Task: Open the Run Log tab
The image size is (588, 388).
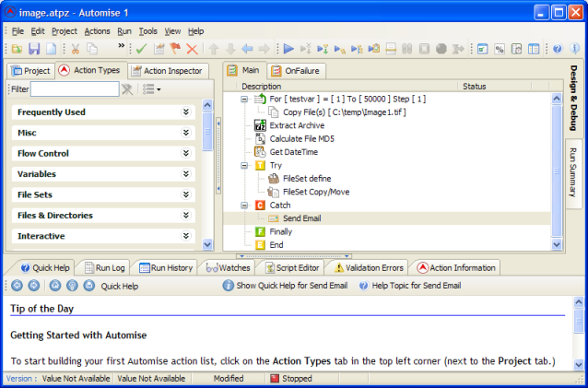Action: [103, 267]
